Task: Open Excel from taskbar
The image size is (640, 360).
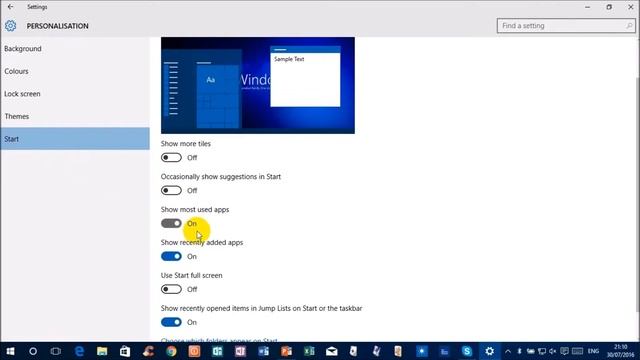Action: pos(309,351)
